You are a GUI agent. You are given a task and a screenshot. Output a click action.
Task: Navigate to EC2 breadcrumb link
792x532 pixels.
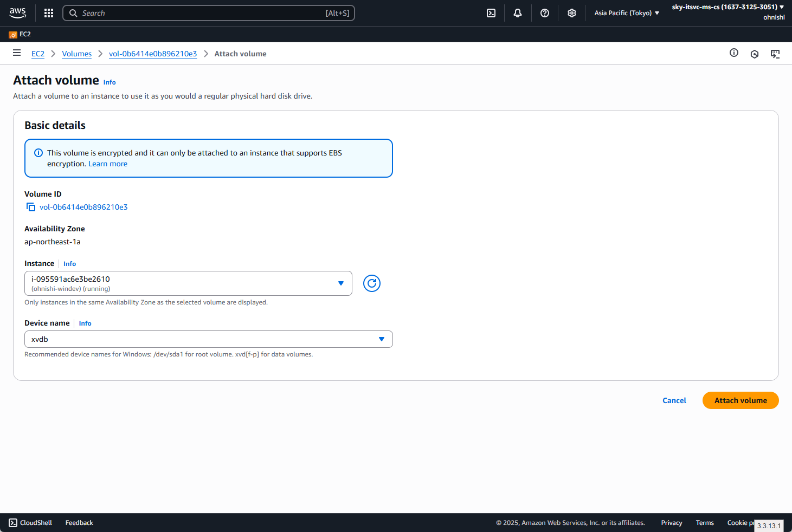pyautogui.click(x=38, y=54)
